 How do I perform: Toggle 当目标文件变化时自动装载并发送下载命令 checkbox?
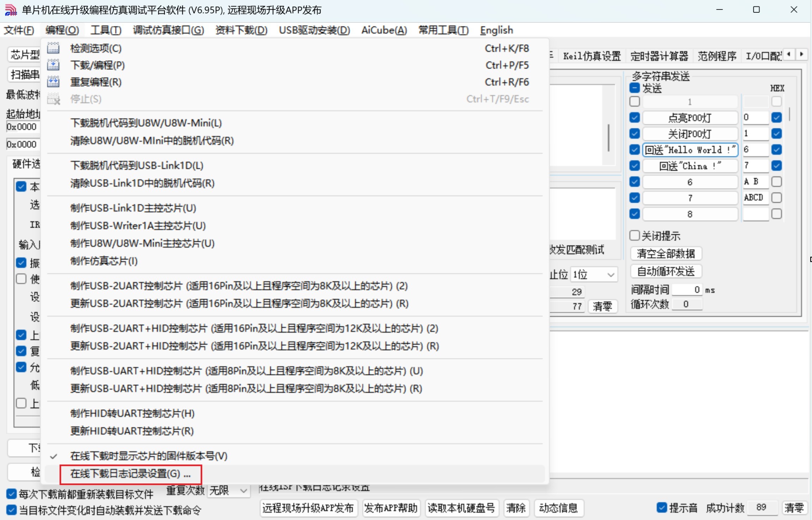tap(11, 510)
